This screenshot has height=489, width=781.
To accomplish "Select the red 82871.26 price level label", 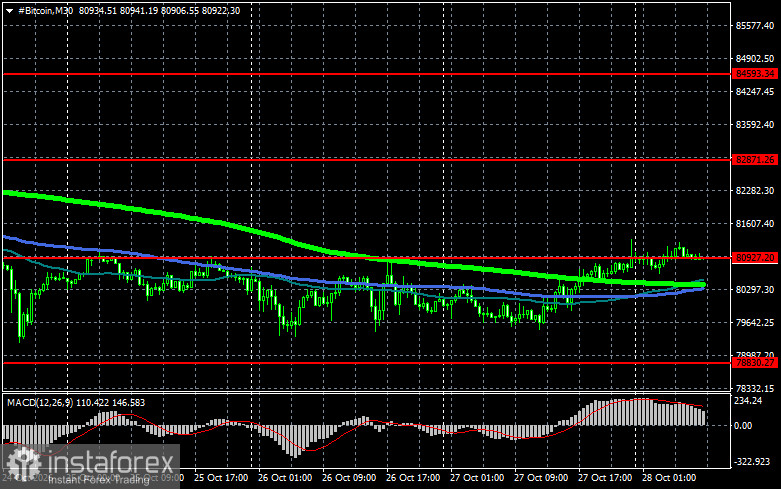I will [x=755, y=160].
